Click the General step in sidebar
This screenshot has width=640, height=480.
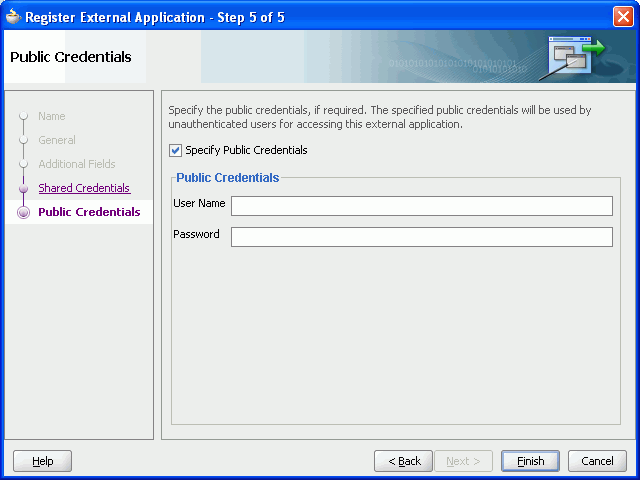(x=57, y=140)
